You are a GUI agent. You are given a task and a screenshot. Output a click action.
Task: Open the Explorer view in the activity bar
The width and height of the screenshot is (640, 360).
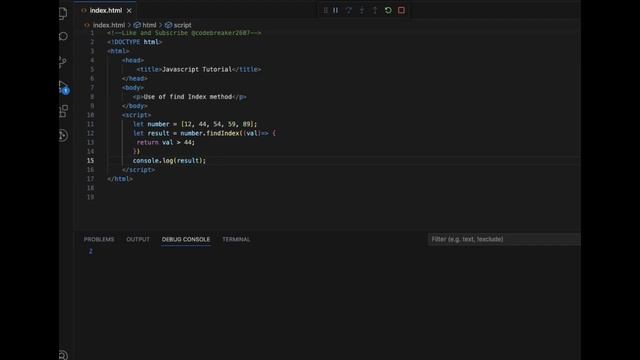click(x=63, y=13)
